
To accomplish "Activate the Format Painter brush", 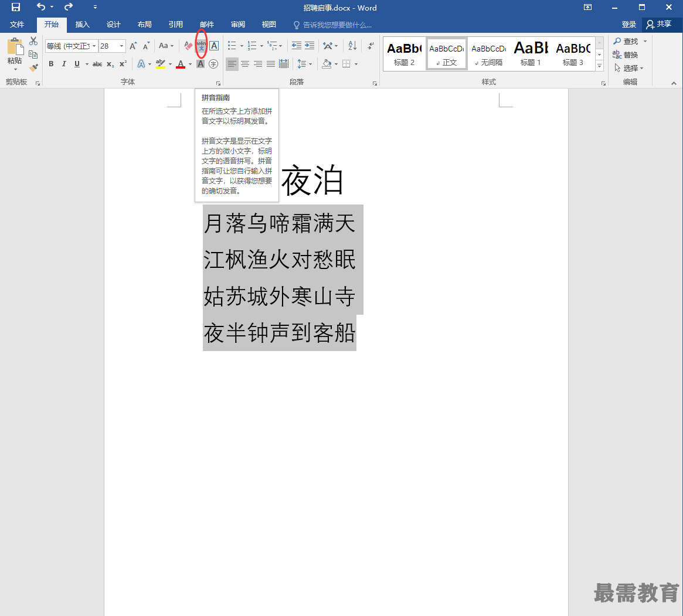I will click(x=33, y=67).
